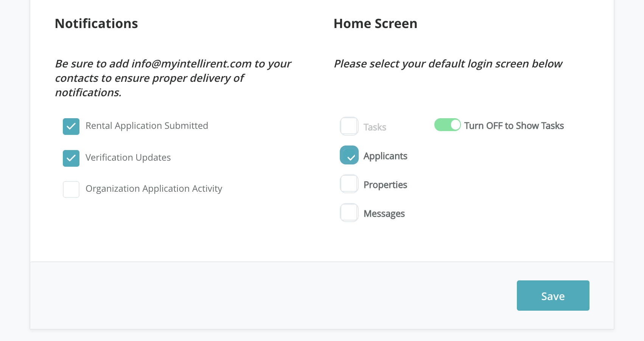Screen dimensions: 644x341
Task: Select the Properties checkbox as default screen
Action: tap(349, 184)
